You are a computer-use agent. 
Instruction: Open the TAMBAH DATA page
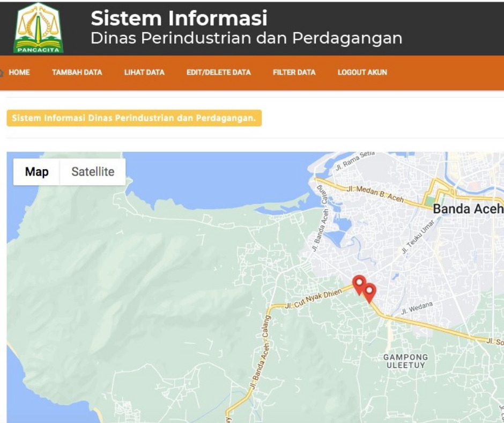(x=77, y=72)
